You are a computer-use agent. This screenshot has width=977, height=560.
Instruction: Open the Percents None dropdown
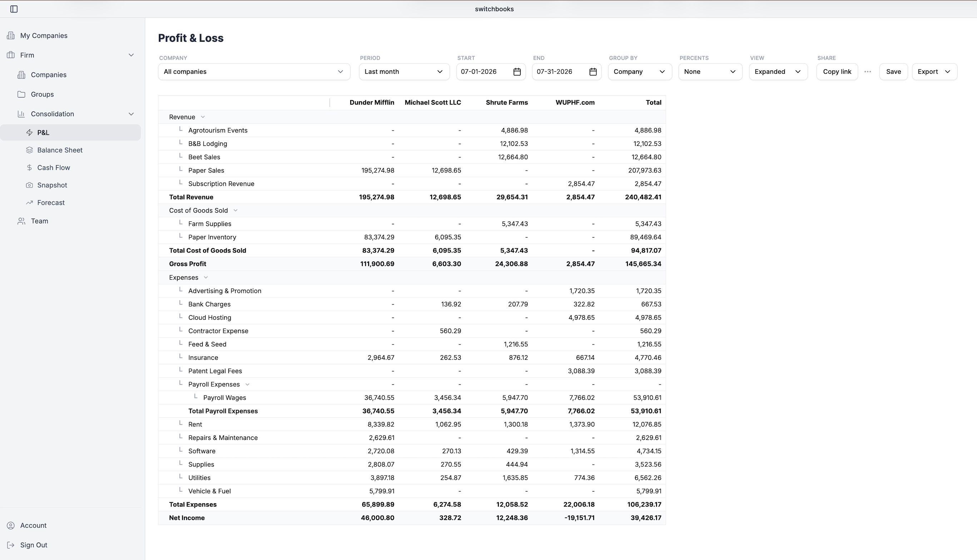[x=710, y=71]
